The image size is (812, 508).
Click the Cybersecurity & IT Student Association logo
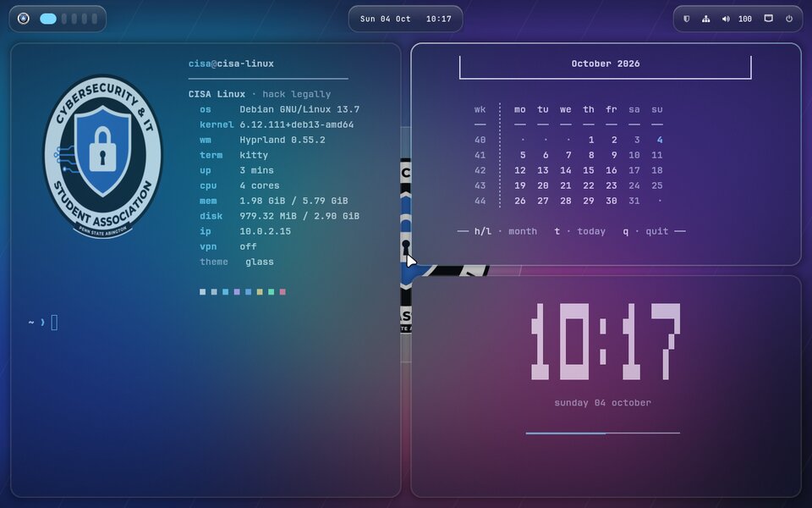pyautogui.click(x=102, y=157)
